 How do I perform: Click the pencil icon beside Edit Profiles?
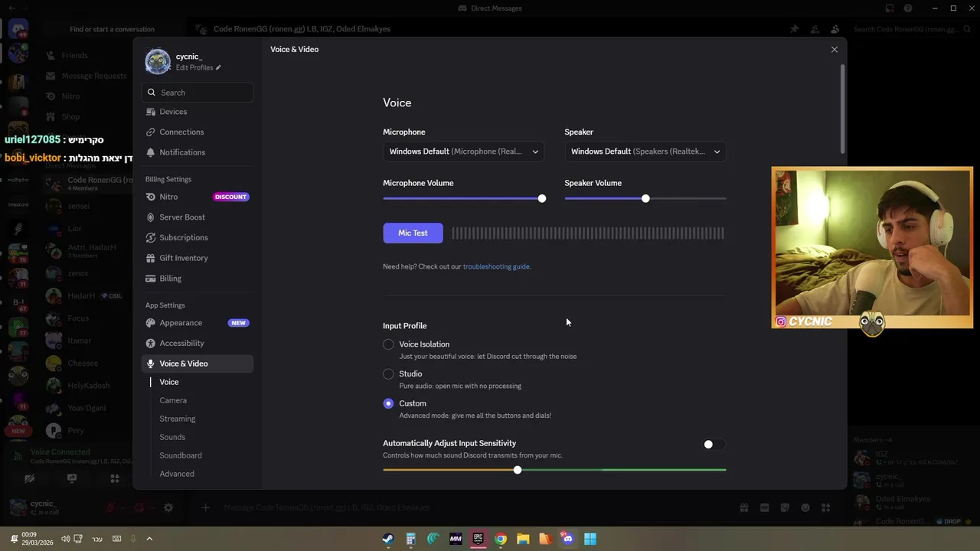(x=218, y=67)
